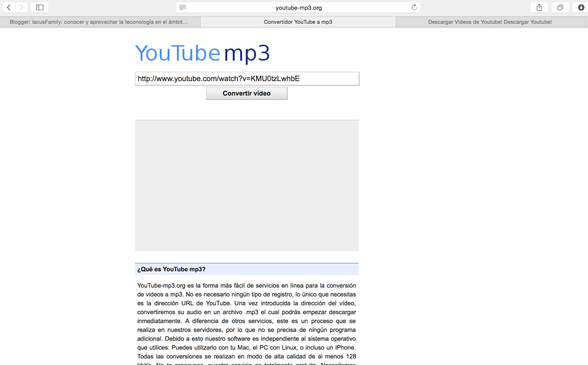Open Reader view icon in address bar

[183, 7]
